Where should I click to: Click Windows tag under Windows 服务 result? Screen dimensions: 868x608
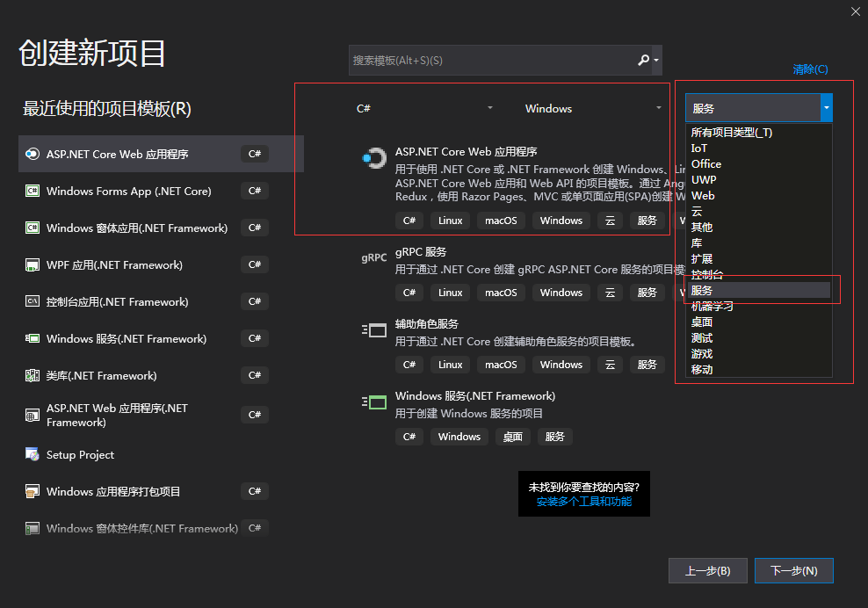pyautogui.click(x=459, y=437)
